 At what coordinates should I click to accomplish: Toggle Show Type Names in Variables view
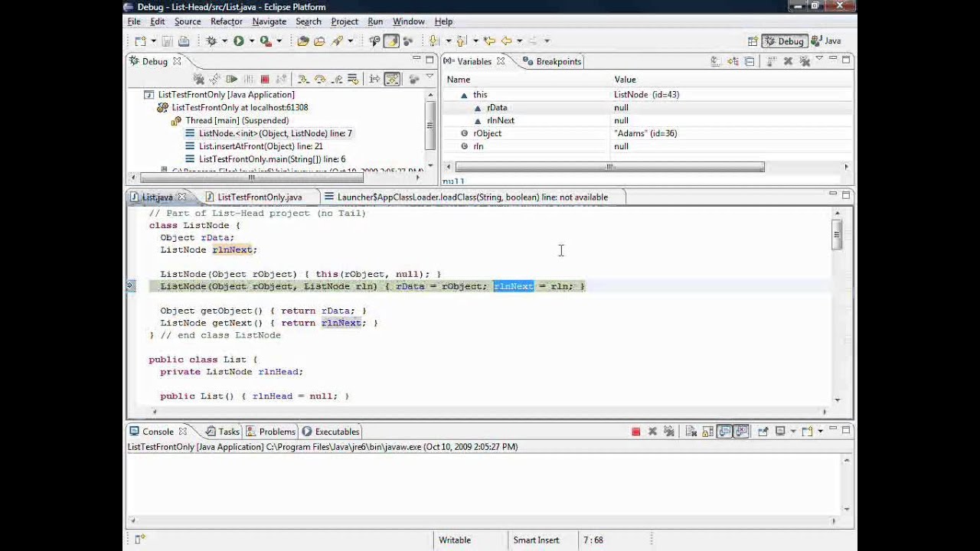[x=715, y=61]
